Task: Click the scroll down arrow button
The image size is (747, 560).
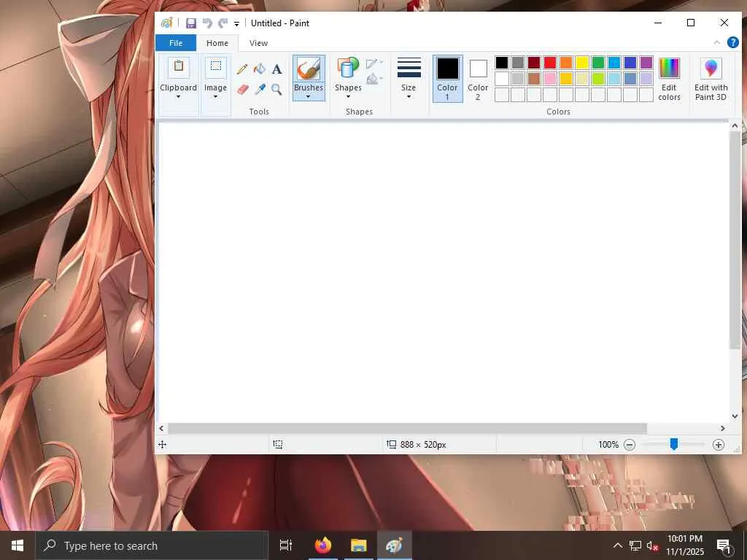Action: point(735,416)
